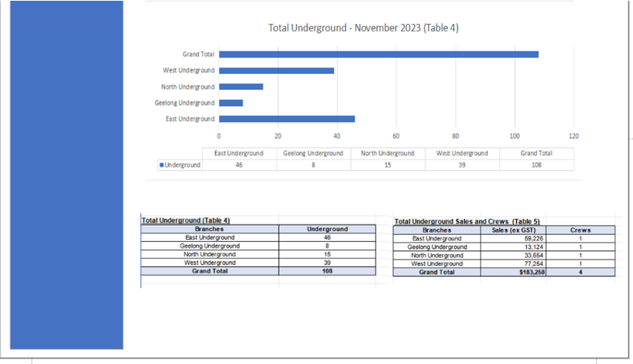Select the Branches header cell in Table 4

[x=210, y=229]
